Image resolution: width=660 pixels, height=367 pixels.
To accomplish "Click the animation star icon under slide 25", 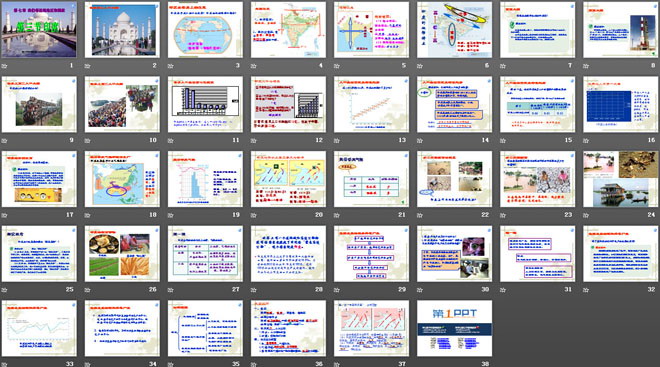I will point(5,290).
